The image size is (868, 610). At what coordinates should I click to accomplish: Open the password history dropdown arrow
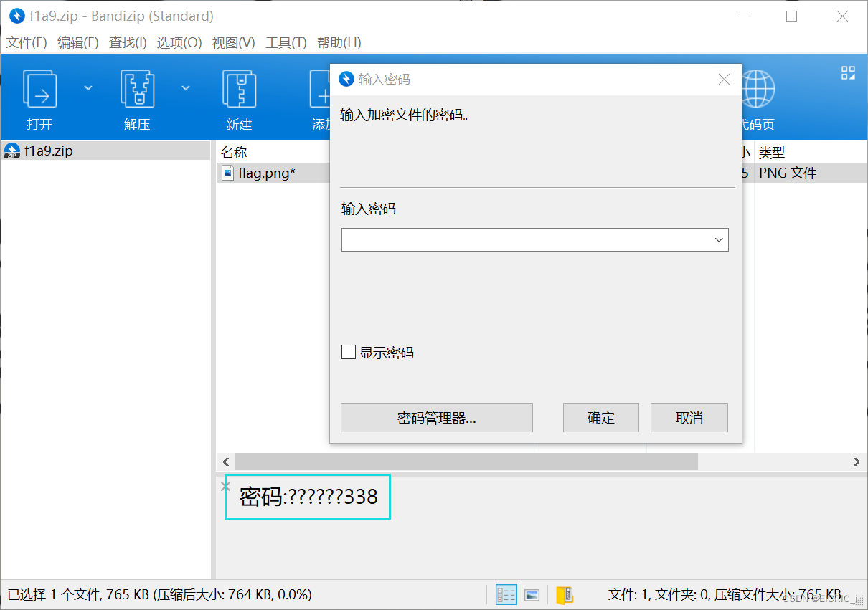719,240
